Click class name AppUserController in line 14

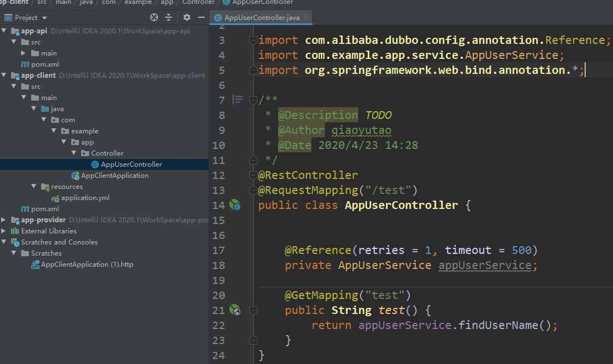(x=401, y=205)
